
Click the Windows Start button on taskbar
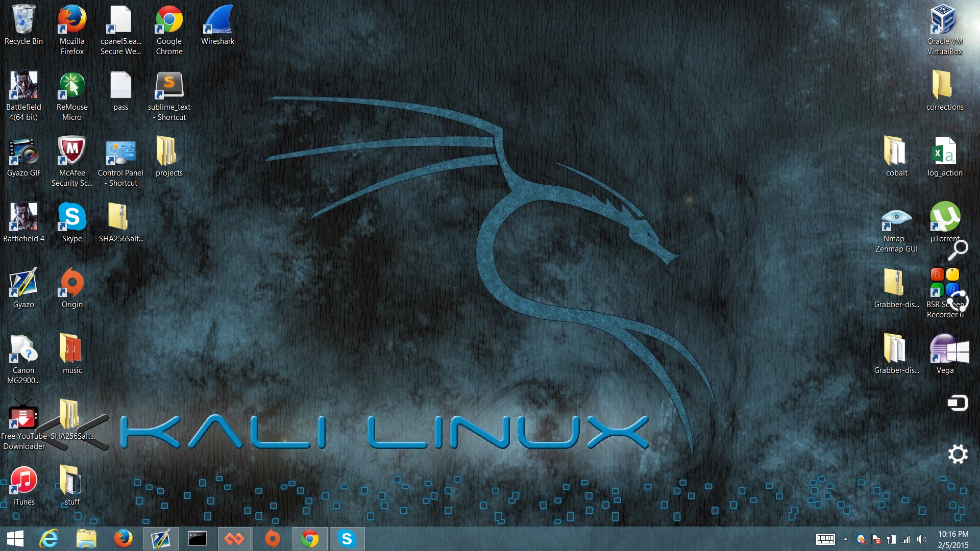15,539
